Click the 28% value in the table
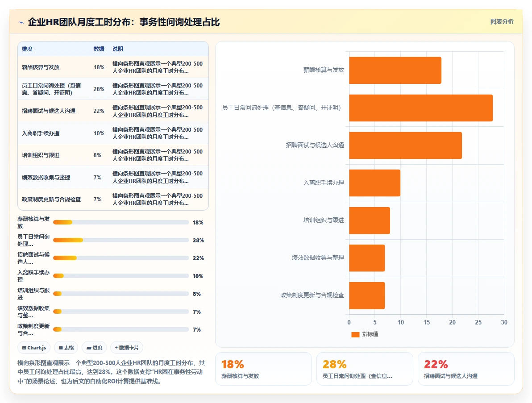Screen dimensions: 532x403 (99, 89)
